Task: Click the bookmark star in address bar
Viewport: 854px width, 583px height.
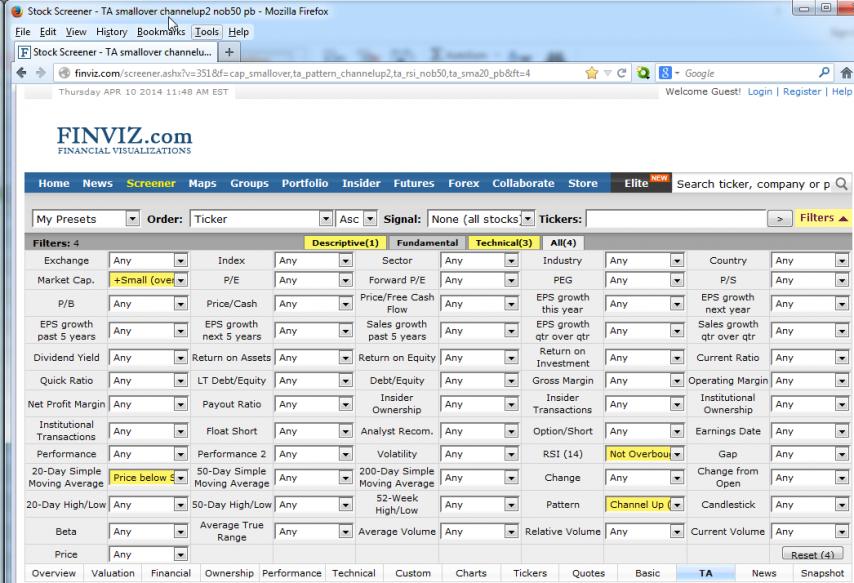Action: (591, 73)
